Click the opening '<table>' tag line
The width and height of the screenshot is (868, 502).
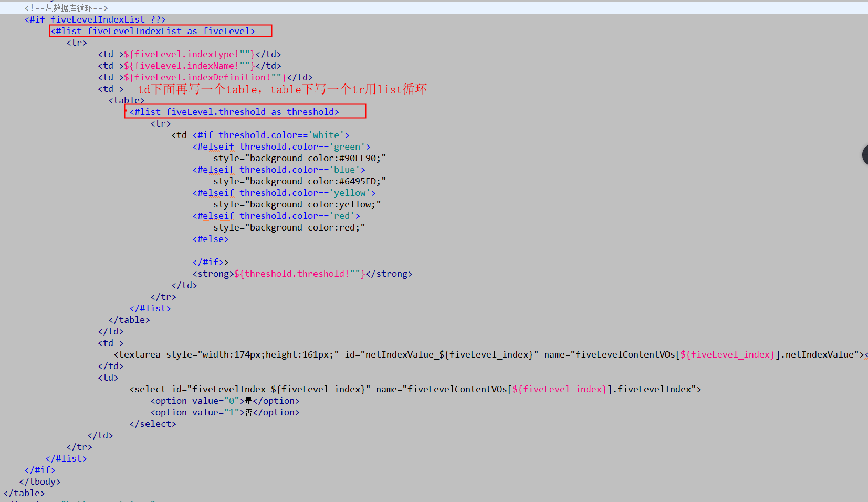[x=127, y=100]
